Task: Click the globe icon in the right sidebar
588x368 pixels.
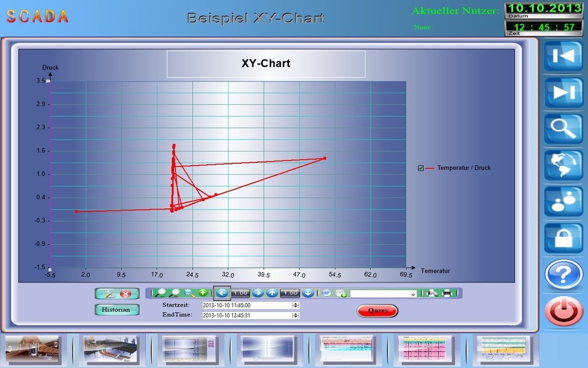Action: pyautogui.click(x=563, y=165)
